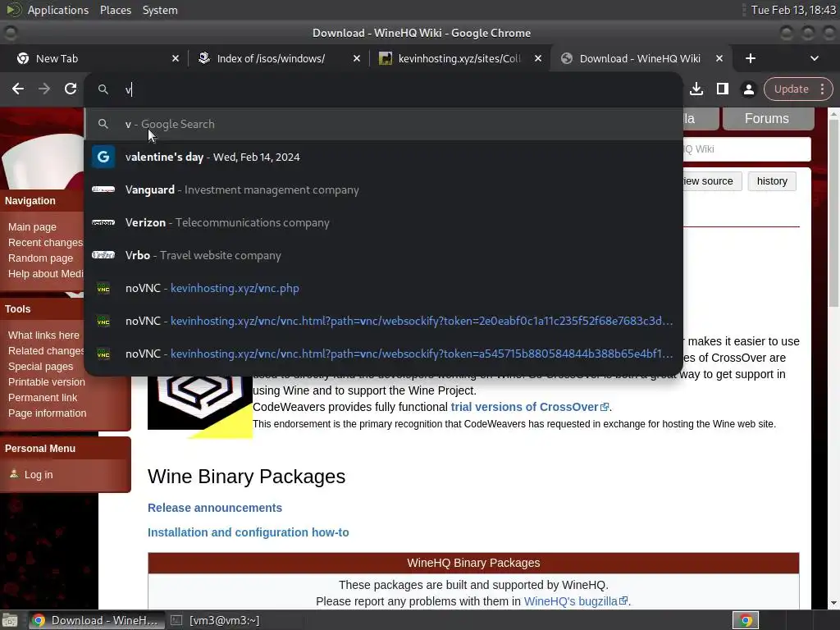Open noVNC suggestion with token 2e0eabf0c1a
Viewport: 840px width, 630px height.
click(383, 321)
